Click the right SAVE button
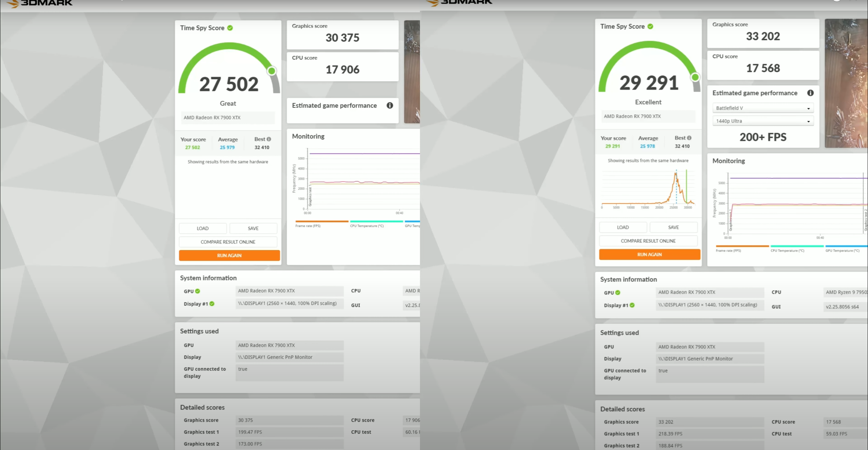 click(x=673, y=227)
